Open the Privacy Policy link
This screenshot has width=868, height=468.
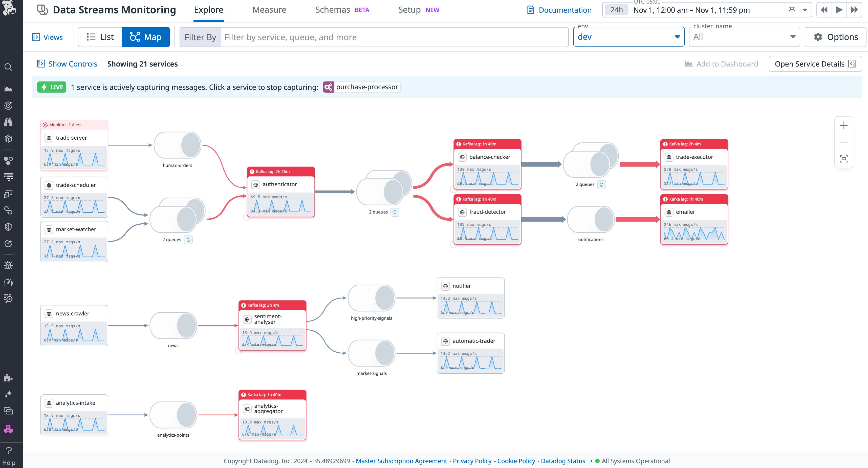click(x=472, y=461)
